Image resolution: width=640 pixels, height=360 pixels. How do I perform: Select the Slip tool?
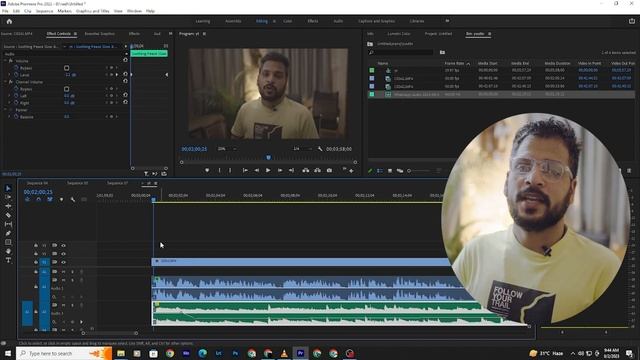[x=8, y=224]
